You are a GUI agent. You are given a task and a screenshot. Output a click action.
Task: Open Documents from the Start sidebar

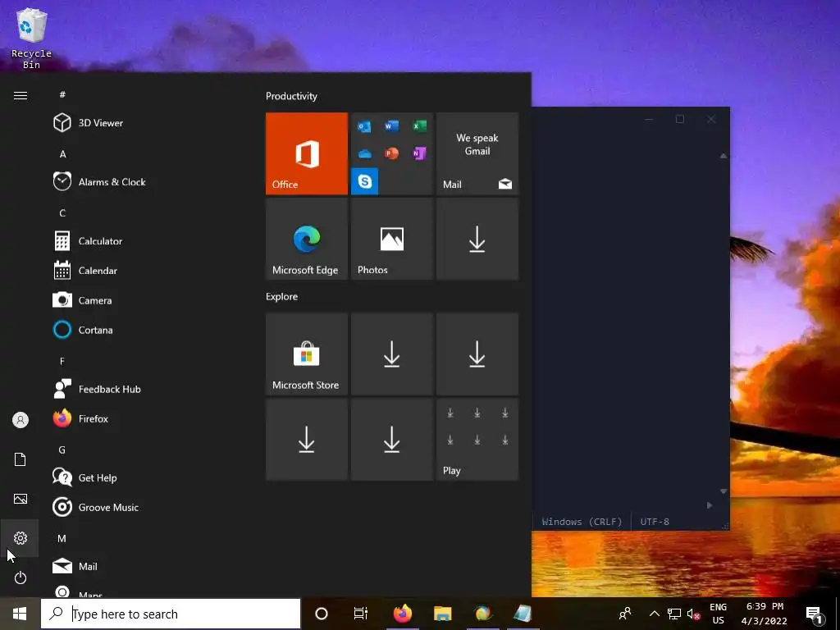[21, 459]
